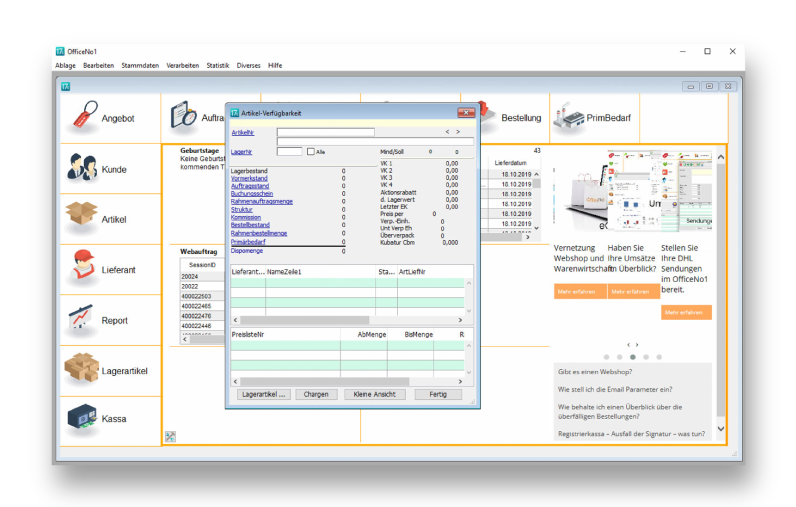
Task: Click the Artikel box icon in sidebar
Action: [x=82, y=218]
